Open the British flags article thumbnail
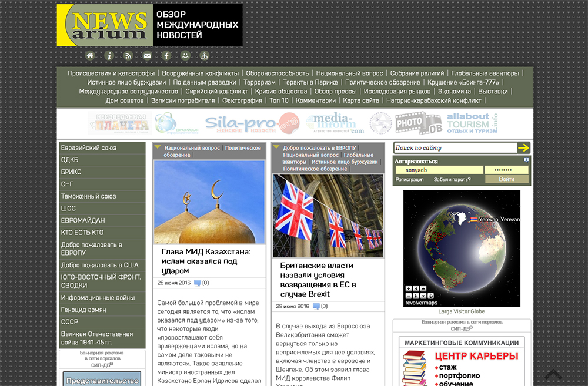 click(328, 216)
